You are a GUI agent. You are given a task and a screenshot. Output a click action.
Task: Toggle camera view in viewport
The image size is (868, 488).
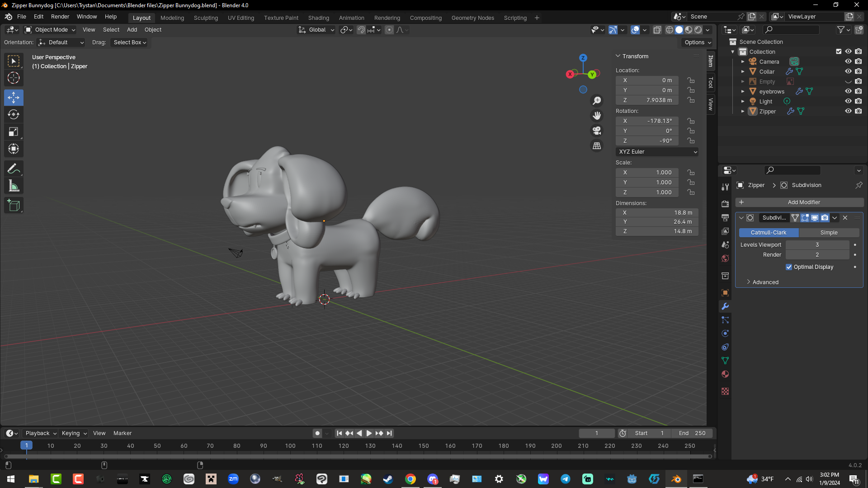pyautogui.click(x=597, y=131)
